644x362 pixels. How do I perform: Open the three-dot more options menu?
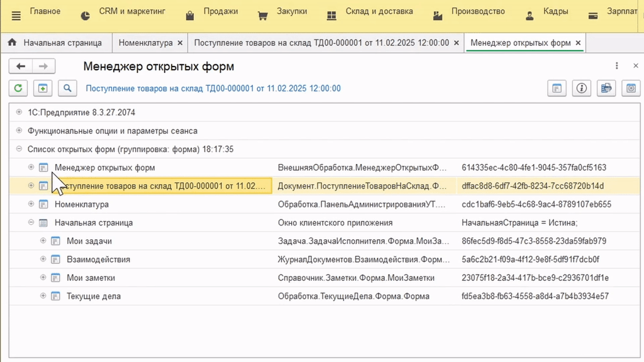[x=616, y=65]
